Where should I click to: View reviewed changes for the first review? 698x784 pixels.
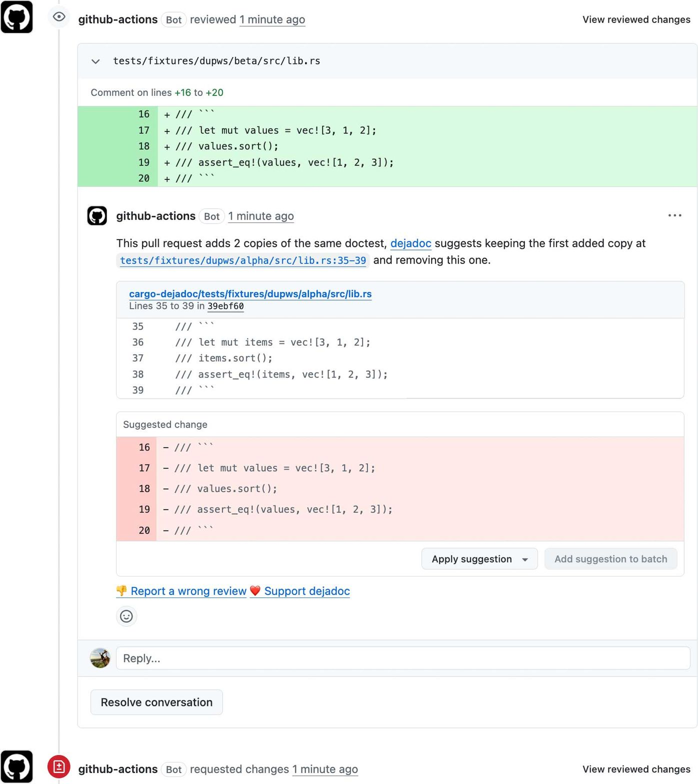coord(636,19)
